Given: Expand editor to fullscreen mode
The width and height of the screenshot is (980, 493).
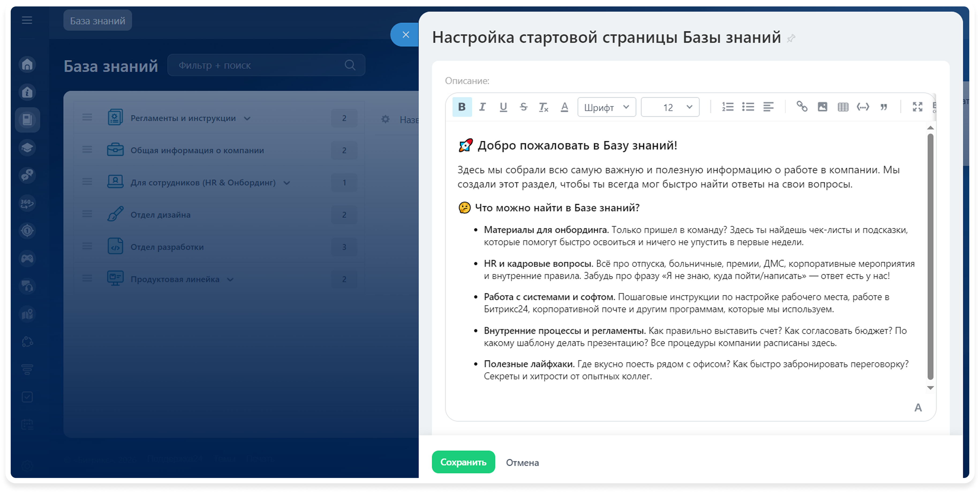Looking at the screenshot, I should [917, 107].
